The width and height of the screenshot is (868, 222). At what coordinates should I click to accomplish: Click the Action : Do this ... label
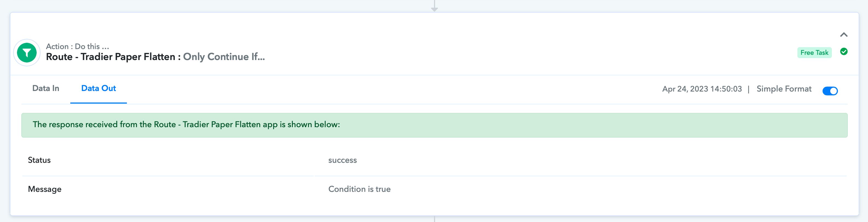click(x=77, y=46)
